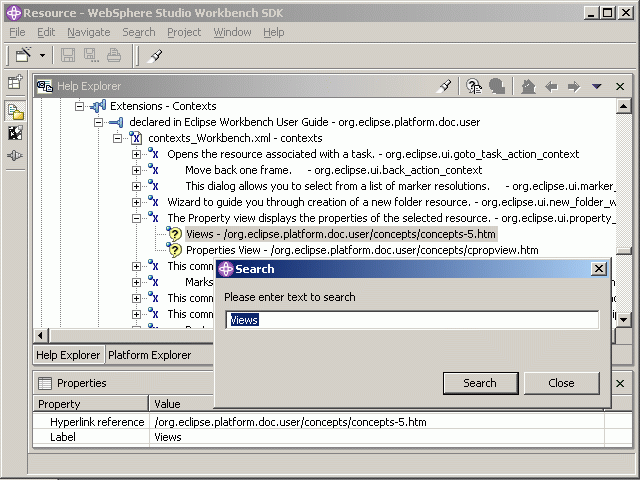This screenshot has width=640, height=480.
Task: Click the flashlight Search icon in main toolbar
Action: (x=155, y=56)
